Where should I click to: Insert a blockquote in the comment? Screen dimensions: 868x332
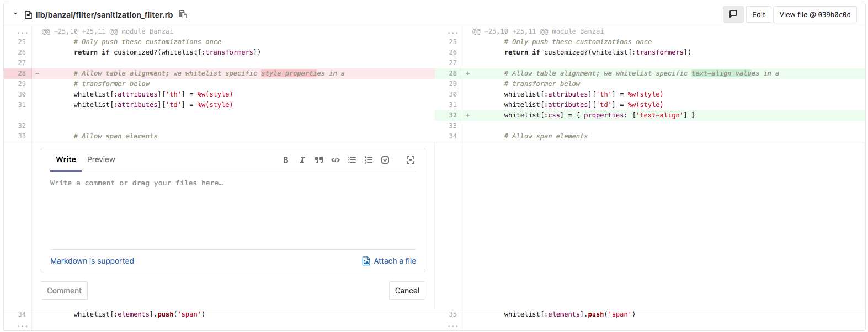[318, 160]
